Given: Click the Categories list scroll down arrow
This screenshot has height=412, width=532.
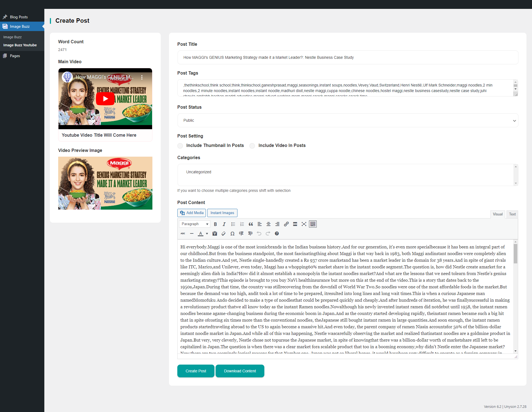Looking at the screenshot, I should click(x=516, y=183).
